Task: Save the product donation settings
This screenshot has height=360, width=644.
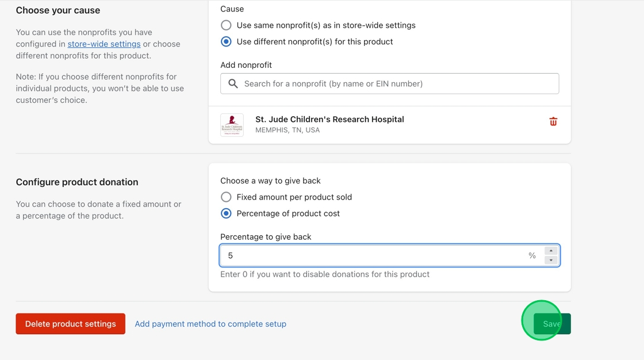Action: [x=551, y=324]
